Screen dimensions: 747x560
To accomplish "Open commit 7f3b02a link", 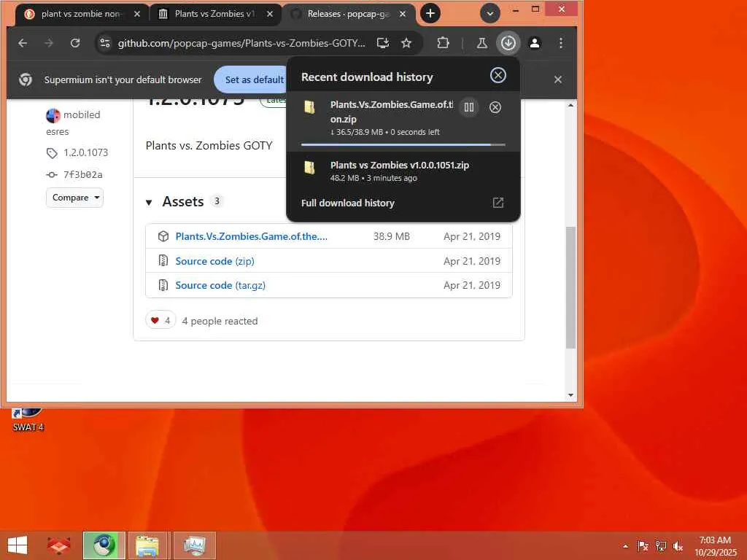I will (83, 175).
